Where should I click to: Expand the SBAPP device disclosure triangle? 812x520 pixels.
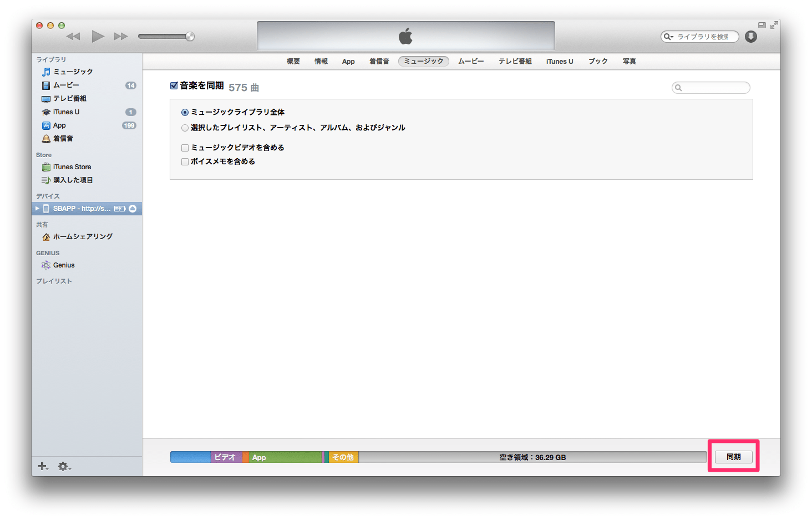click(x=37, y=209)
